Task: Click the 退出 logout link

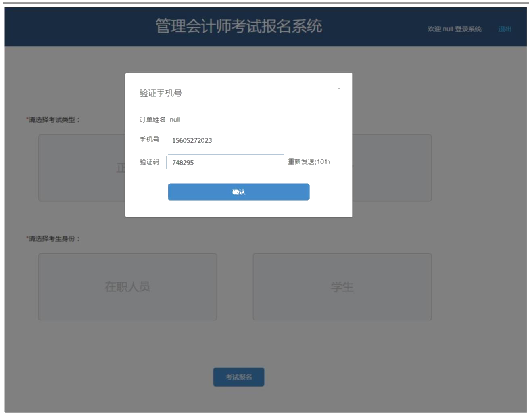Action: [505, 29]
